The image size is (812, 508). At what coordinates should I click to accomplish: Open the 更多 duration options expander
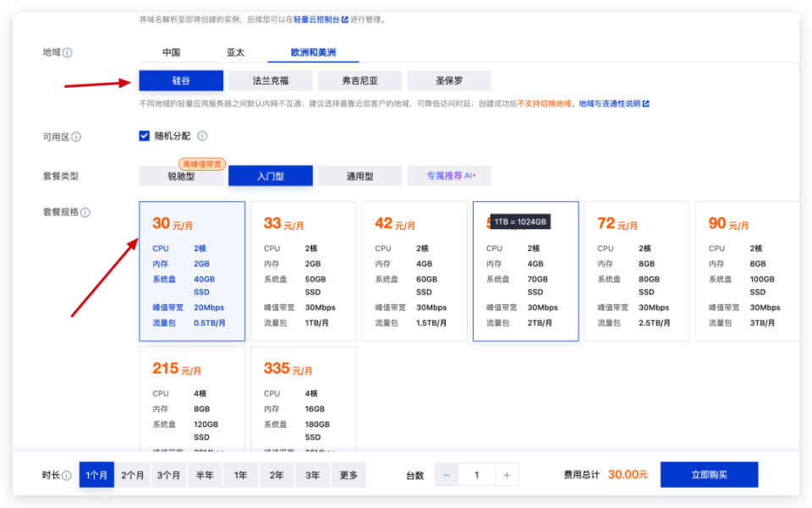(348, 474)
